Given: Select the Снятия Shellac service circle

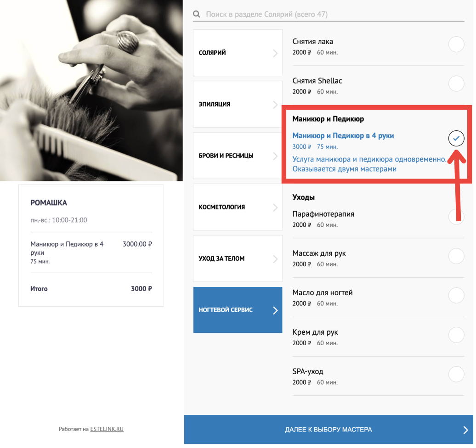Looking at the screenshot, I should pyautogui.click(x=456, y=84).
